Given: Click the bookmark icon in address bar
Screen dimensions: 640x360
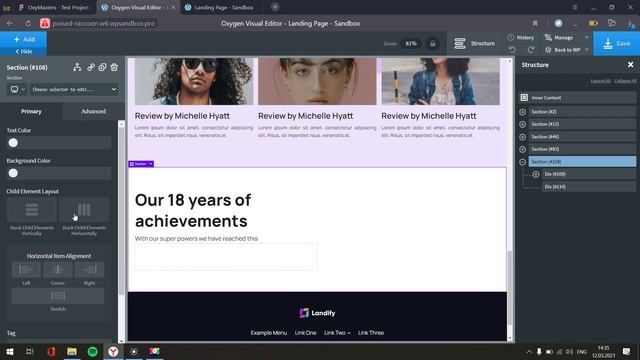Looking at the screenshot, I should (535, 23).
